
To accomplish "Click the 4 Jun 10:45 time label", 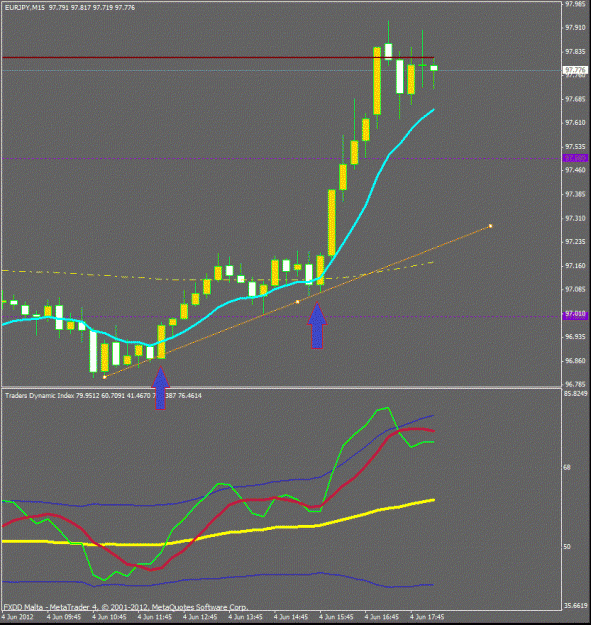I will 109,617.
